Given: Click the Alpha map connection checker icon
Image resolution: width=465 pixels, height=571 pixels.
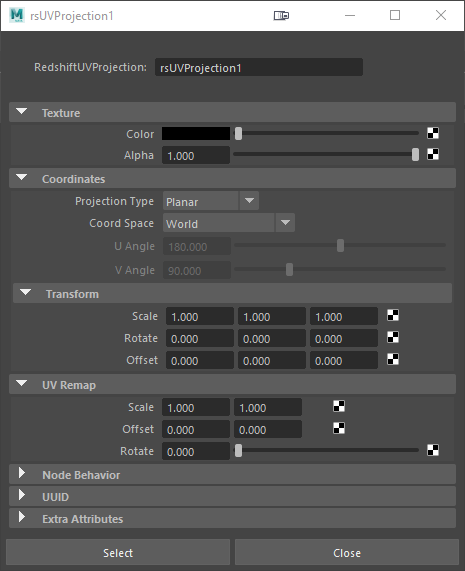Looking at the screenshot, I should pos(433,154).
